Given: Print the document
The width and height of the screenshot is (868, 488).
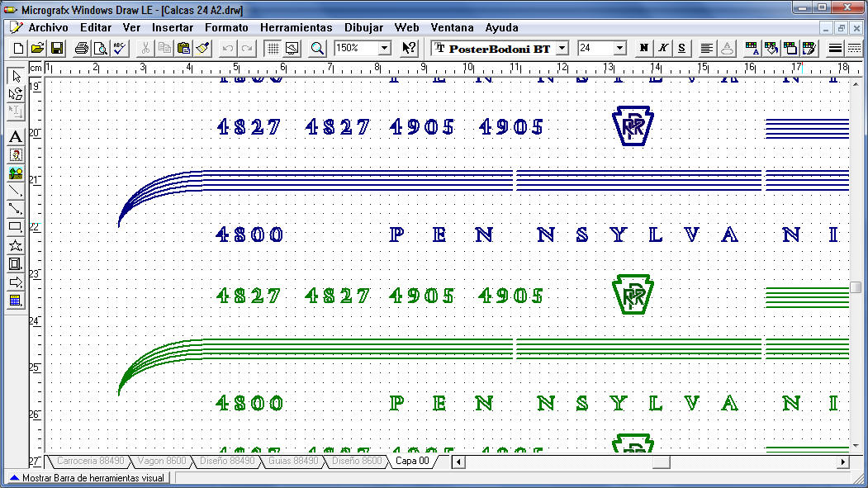Looking at the screenshot, I should (82, 48).
